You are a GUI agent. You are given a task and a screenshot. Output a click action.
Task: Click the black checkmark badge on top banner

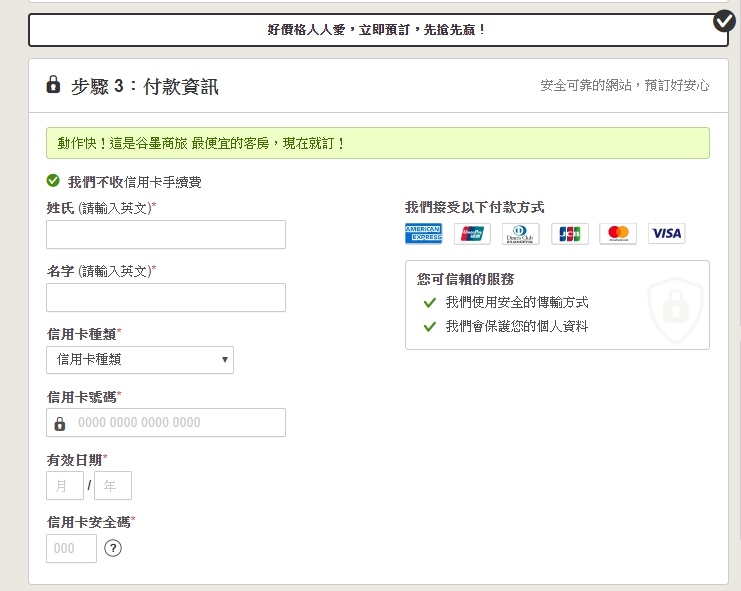[724, 22]
